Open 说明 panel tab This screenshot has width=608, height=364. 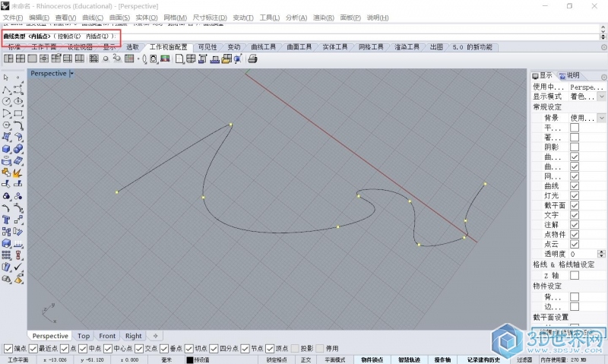click(x=569, y=75)
